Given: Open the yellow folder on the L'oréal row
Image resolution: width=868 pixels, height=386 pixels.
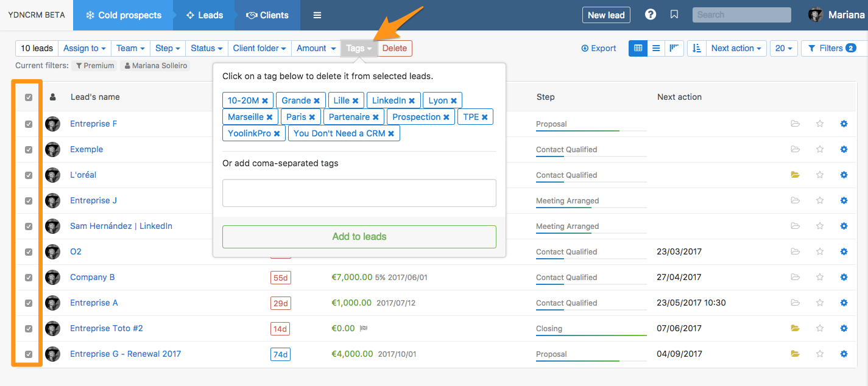Looking at the screenshot, I should pyautogui.click(x=795, y=175).
